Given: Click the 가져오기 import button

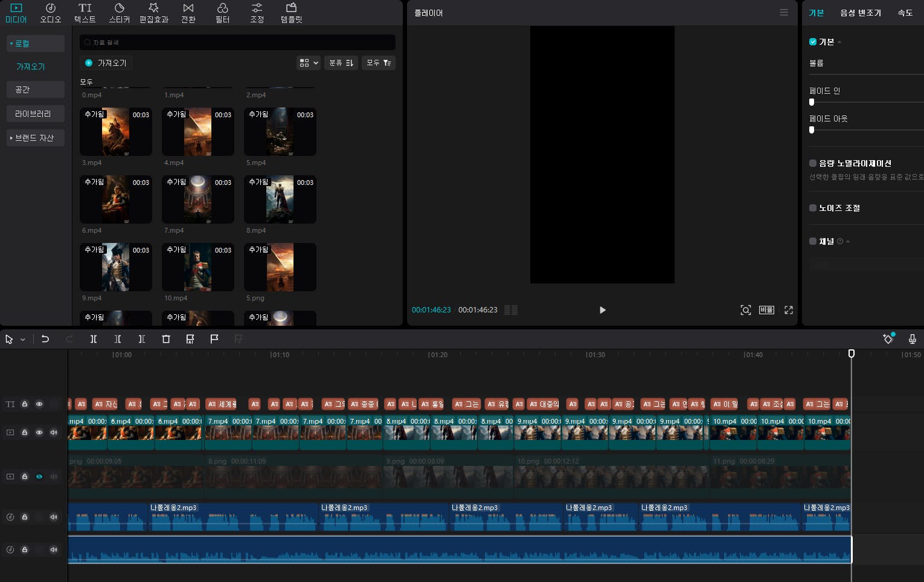Looking at the screenshot, I should tap(106, 63).
